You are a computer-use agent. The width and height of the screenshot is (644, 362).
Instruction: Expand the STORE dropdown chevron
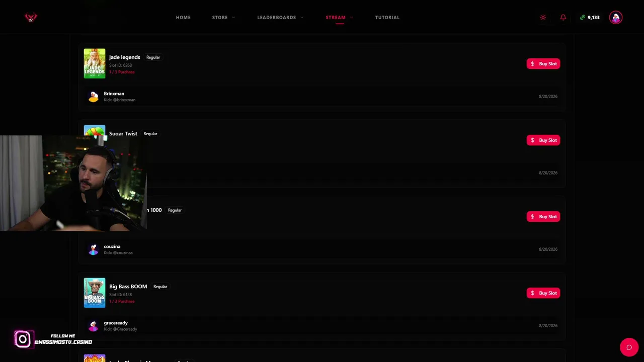(233, 18)
